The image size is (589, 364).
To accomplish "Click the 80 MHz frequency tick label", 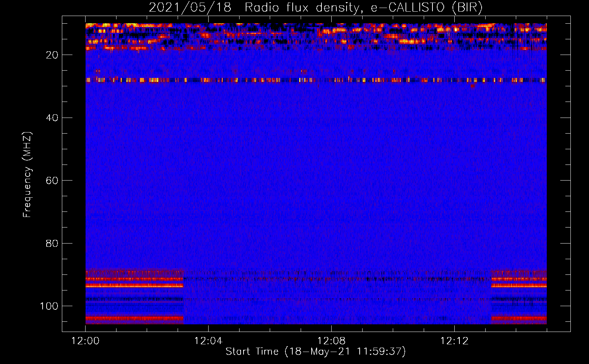I will 52,243.
